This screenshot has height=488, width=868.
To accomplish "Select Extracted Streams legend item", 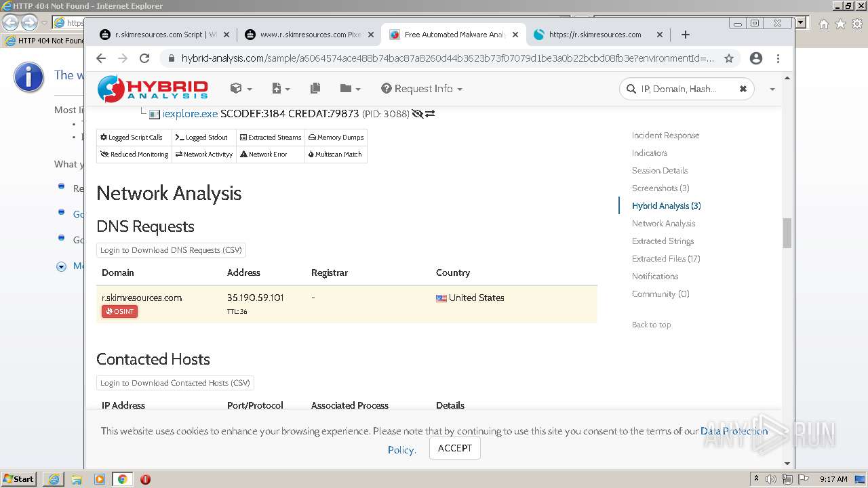I will [271, 138].
